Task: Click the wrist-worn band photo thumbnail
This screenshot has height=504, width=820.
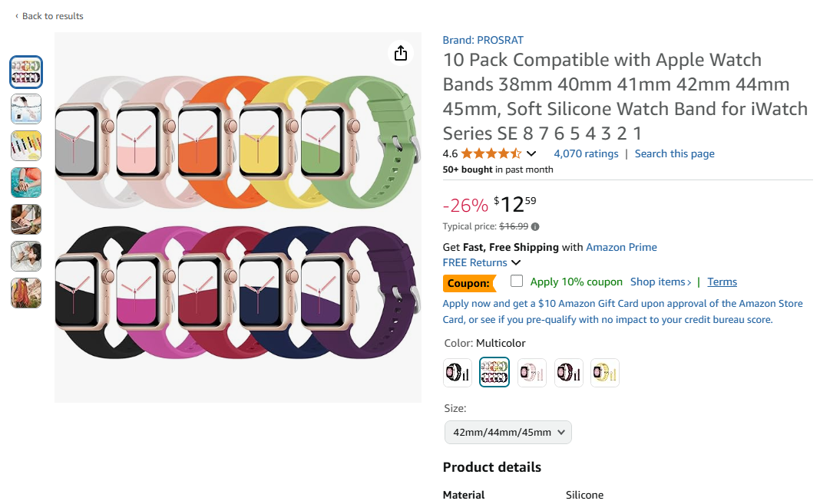Action: (x=25, y=183)
